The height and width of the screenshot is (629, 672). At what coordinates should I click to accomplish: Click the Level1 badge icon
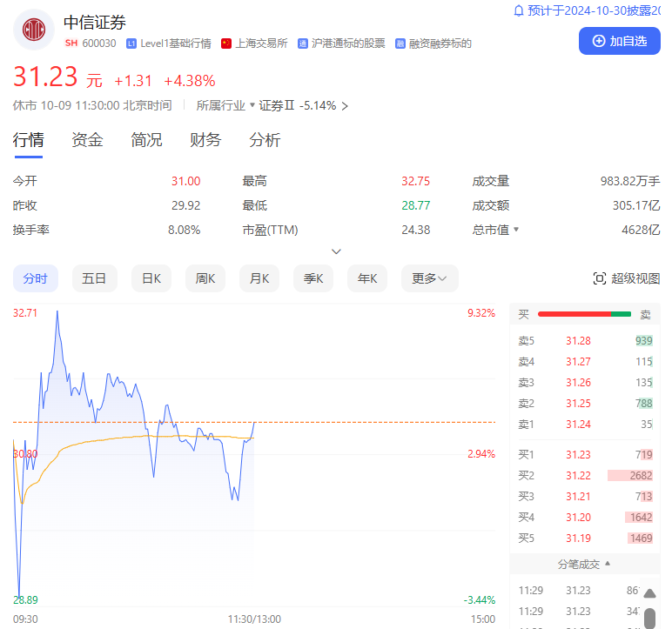131,43
